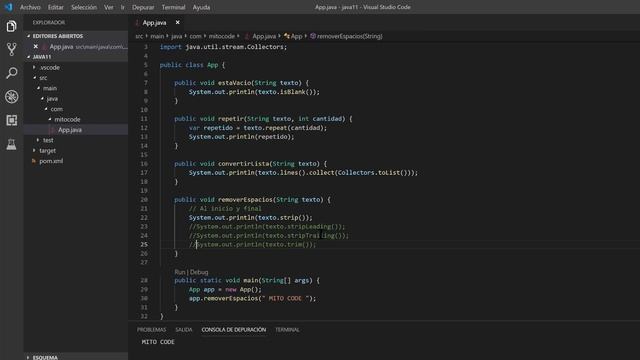The image size is (640, 360).
Task: Expand the .vscode folder
Action: [x=49, y=67]
